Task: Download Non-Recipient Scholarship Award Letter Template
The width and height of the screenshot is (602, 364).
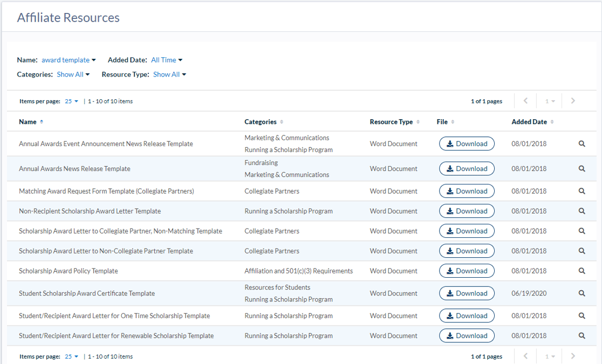Action: [x=467, y=211]
